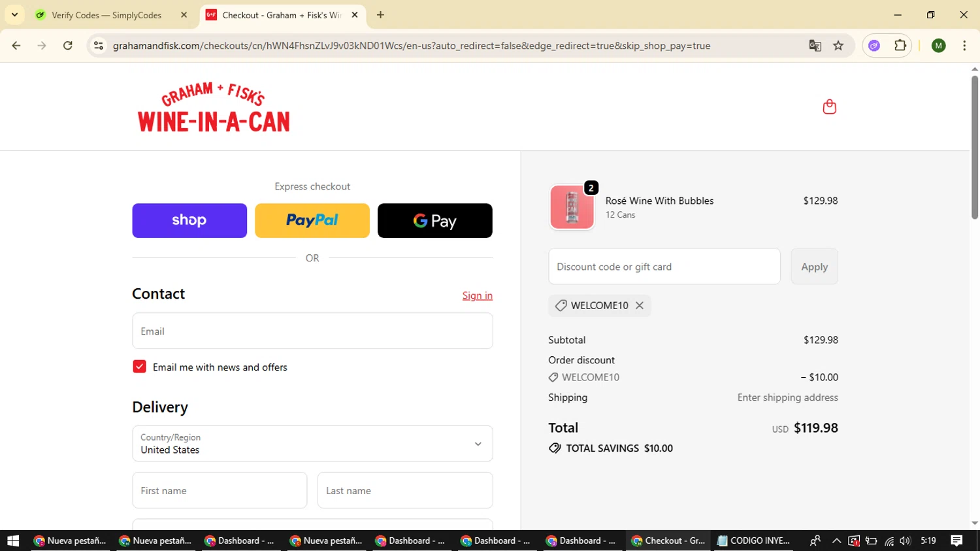This screenshot has height=551, width=980.
Task: Follow the Sign in link
Action: click(x=478, y=295)
